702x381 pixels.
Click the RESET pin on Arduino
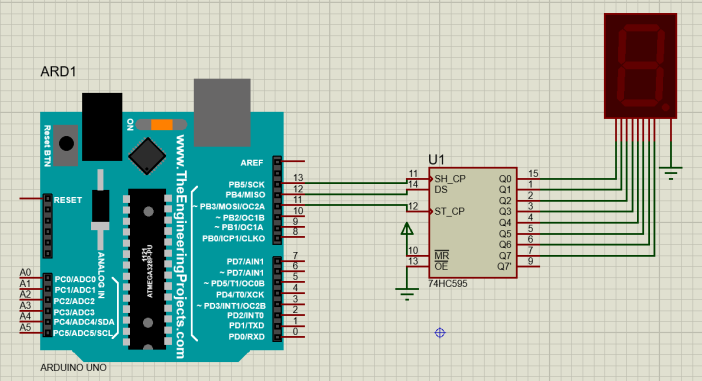point(32,198)
